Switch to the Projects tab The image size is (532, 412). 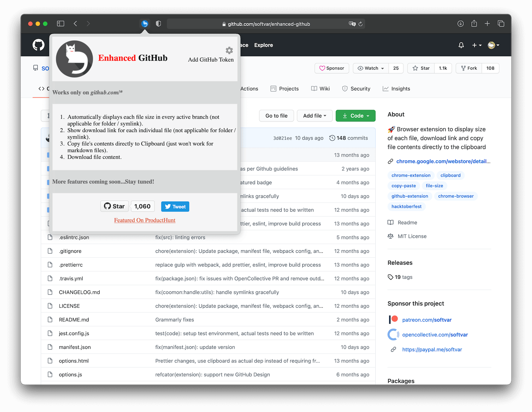[x=285, y=89]
